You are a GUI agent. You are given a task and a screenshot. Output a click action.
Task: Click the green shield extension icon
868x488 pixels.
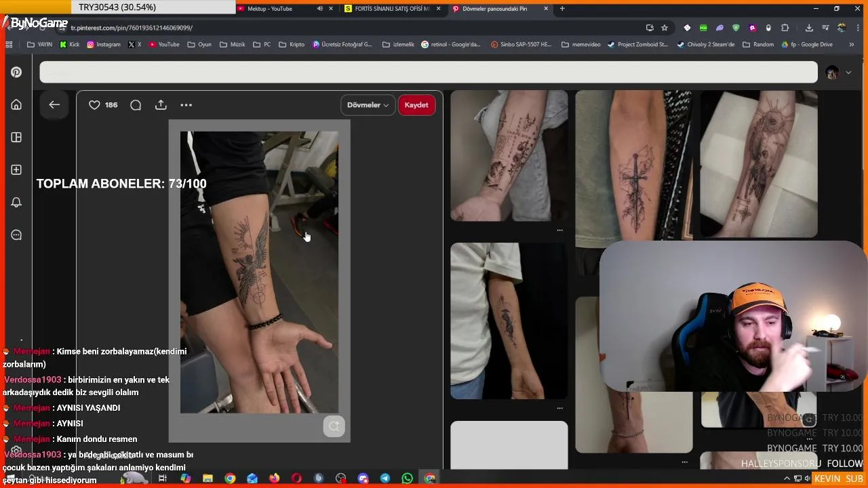click(x=736, y=28)
